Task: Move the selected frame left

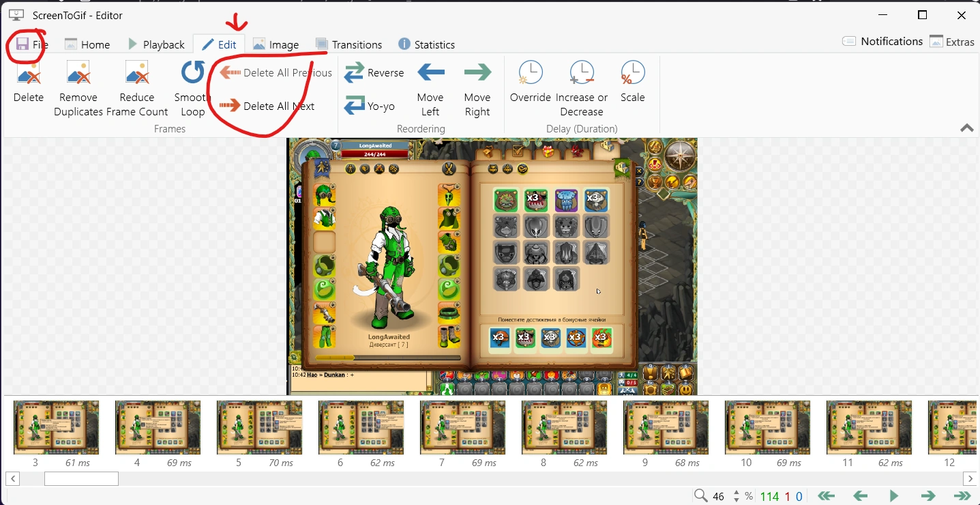Action: coord(430,89)
